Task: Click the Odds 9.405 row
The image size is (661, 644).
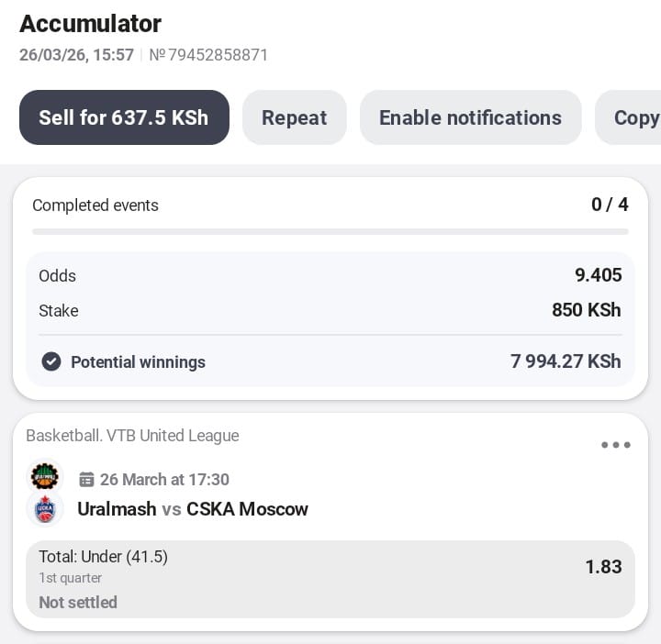Action: (330, 276)
